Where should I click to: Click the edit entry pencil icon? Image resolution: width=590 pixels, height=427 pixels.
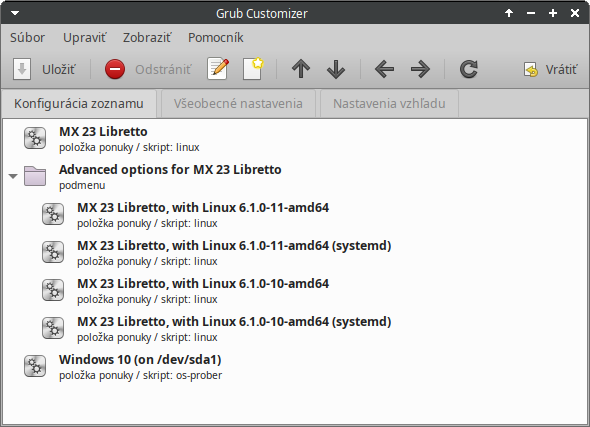[x=218, y=69]
